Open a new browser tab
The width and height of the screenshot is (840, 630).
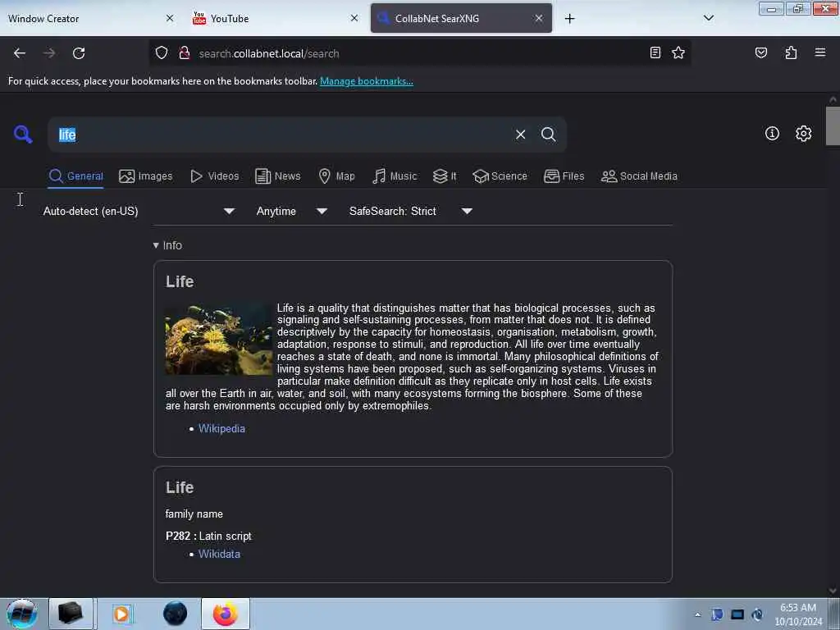(x=569, y=19)
